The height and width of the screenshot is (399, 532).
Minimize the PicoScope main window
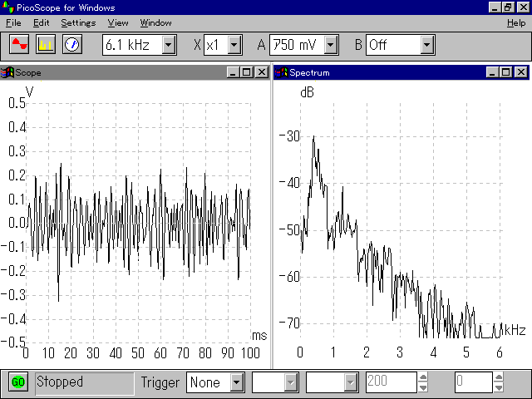point(495,7)
